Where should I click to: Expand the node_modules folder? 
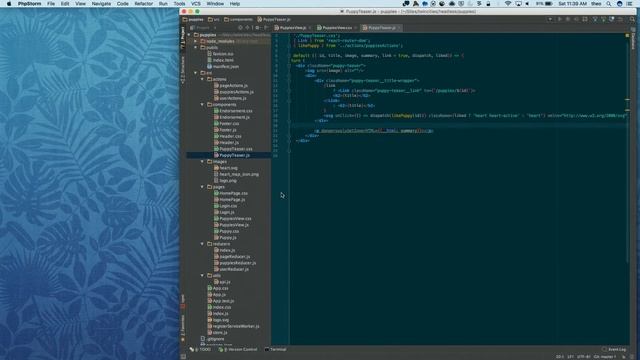(196, 41)
